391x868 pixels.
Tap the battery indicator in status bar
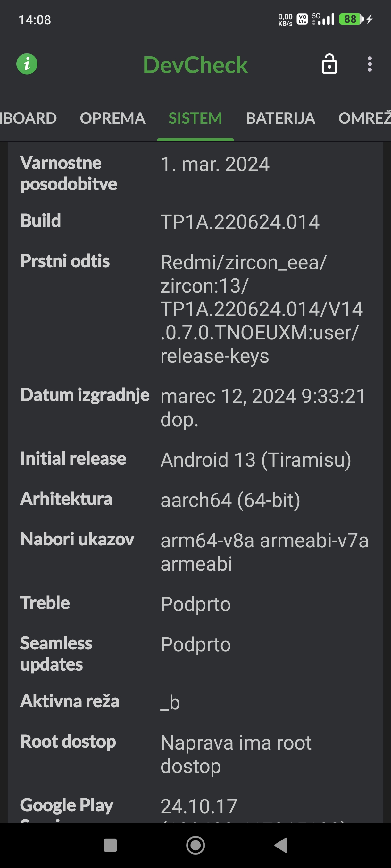tap(351, 19)
